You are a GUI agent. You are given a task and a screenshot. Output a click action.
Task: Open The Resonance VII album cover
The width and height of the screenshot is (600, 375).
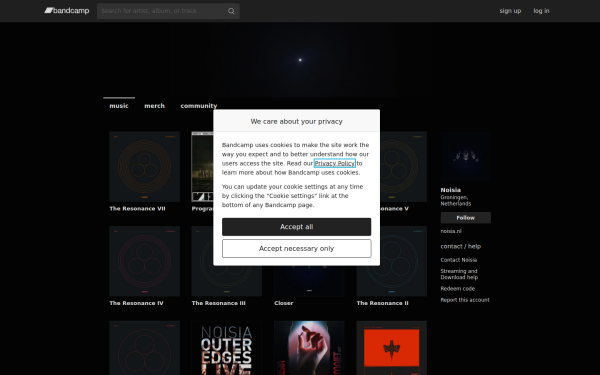point(145,167)
